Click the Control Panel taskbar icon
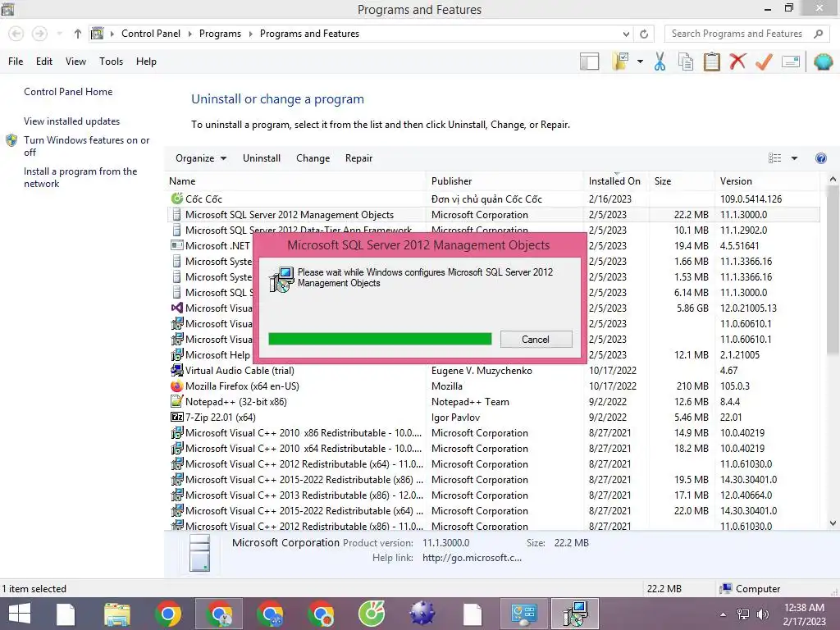The height and width of the screenshot is (630, 840). point(524,614)
